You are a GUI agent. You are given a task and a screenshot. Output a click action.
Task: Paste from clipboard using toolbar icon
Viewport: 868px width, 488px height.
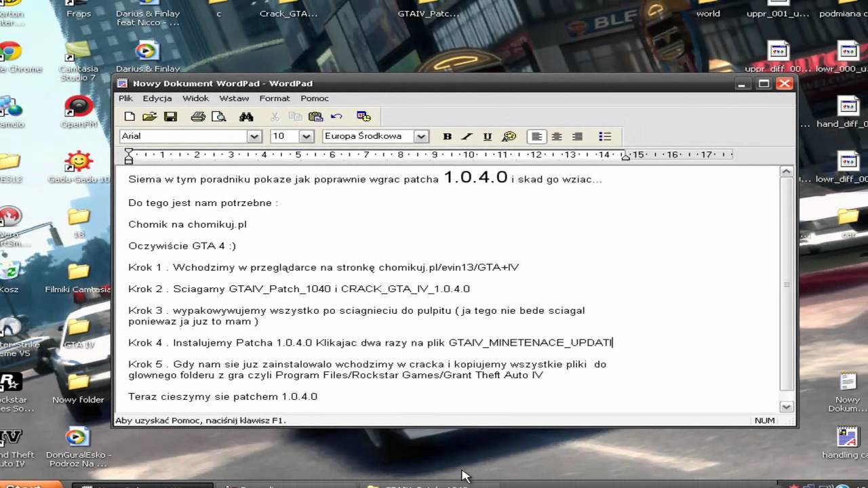point(315,117)
